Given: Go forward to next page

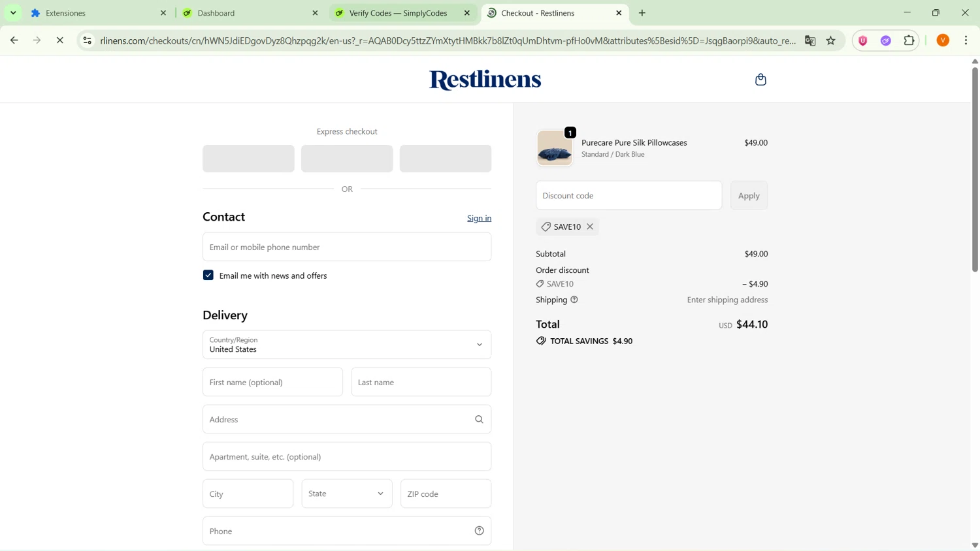Looking at the screenshot, I should 37,40.
